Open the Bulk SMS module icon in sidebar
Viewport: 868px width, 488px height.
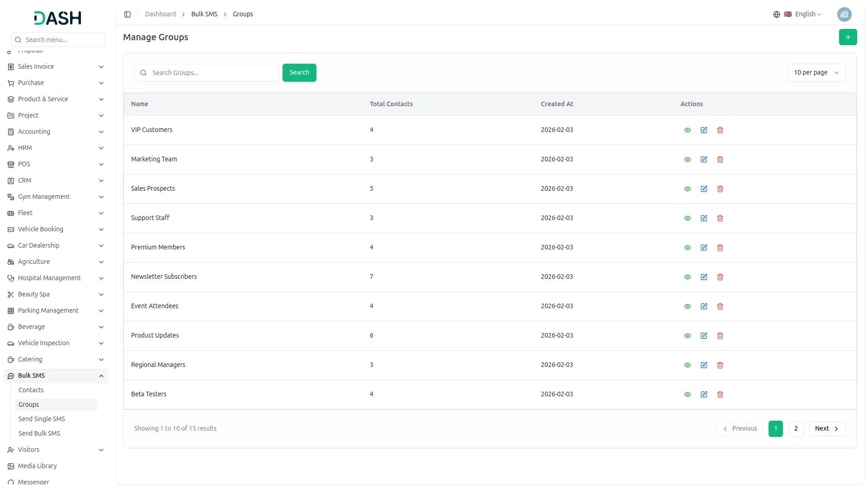point(11,375)
